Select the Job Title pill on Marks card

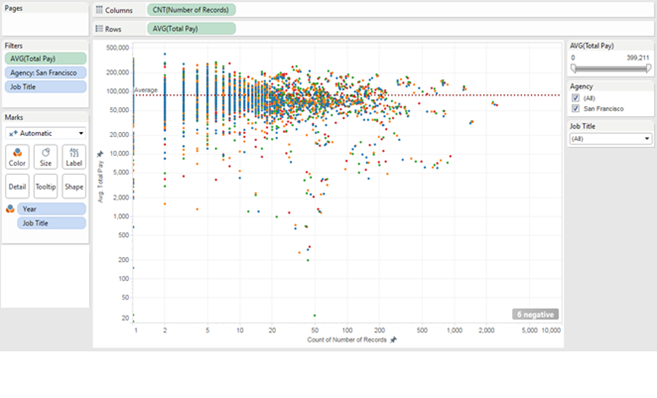point(52,223)
